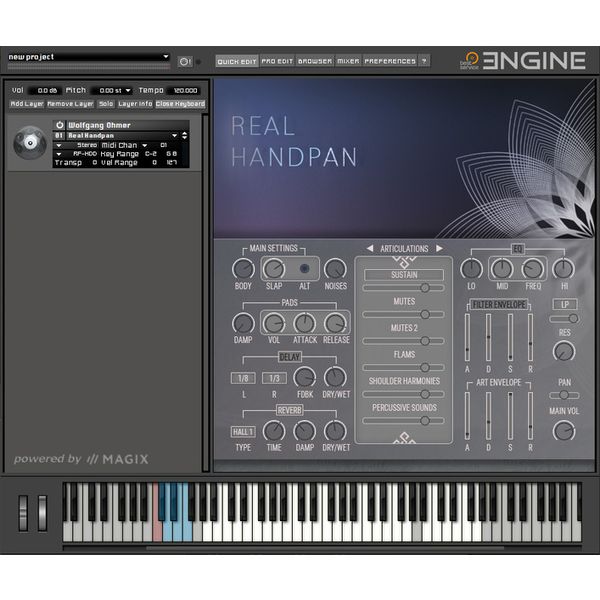Click the EQ LO knob
600x600 pixels.
click(x=471, y=269)
